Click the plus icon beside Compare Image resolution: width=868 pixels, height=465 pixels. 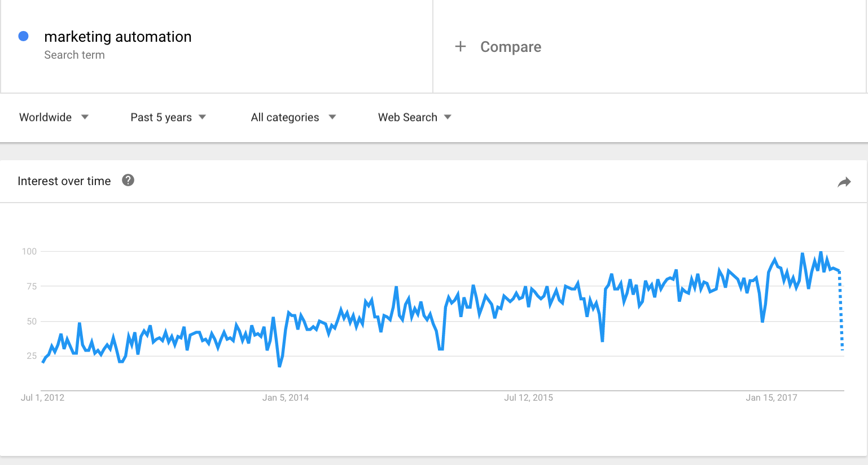461,46
